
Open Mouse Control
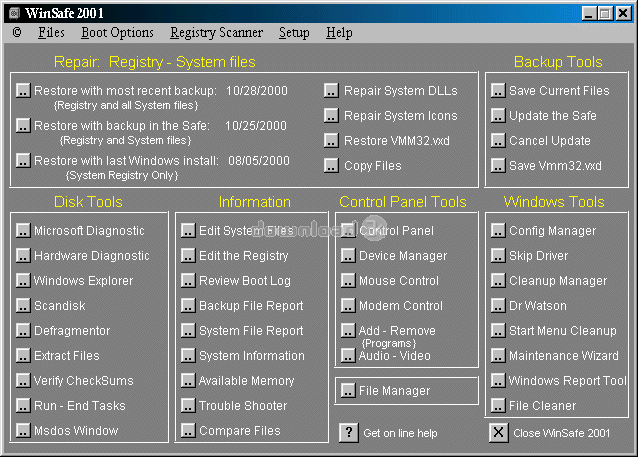click(348, 280)
